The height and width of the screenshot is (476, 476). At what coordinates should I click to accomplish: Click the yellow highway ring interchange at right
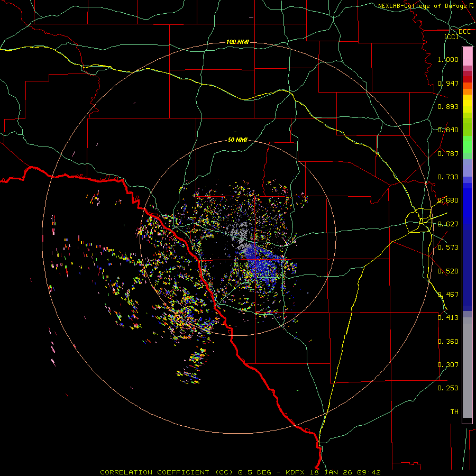point(419,221)
